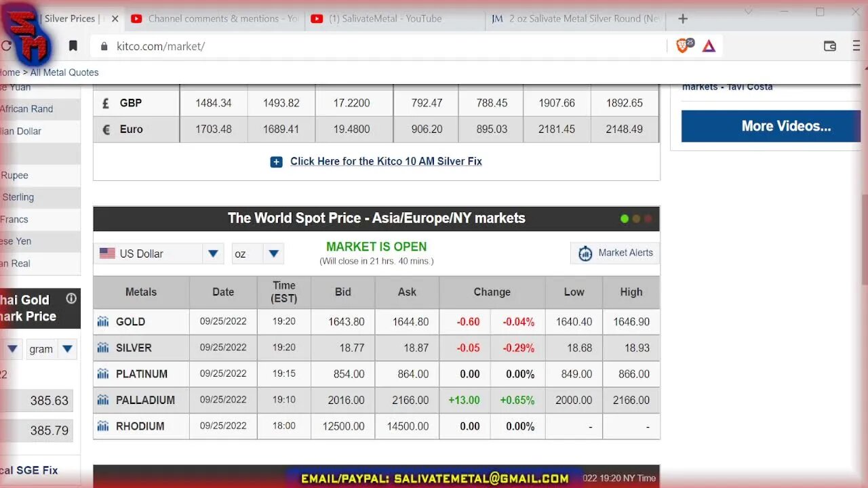Click the bookmark icon in the toolbar
Image resolution: width=868 pixels, height=488 pixels.
[73, 46]
